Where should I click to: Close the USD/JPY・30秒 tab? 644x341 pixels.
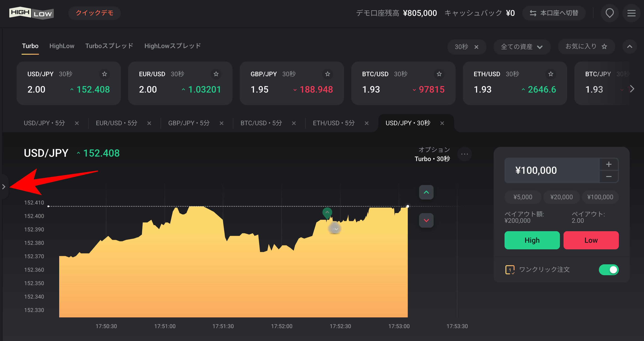coord(442,123)
